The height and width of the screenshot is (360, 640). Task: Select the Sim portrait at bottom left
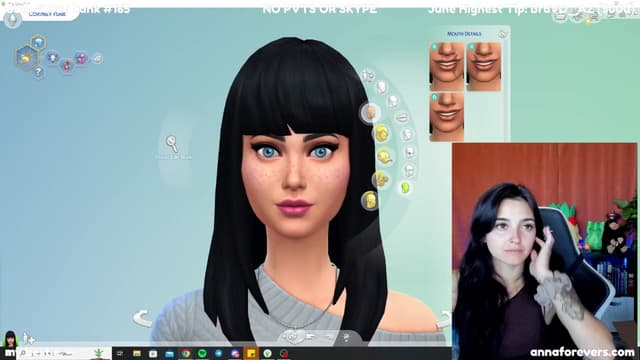(x=10, y=339)
